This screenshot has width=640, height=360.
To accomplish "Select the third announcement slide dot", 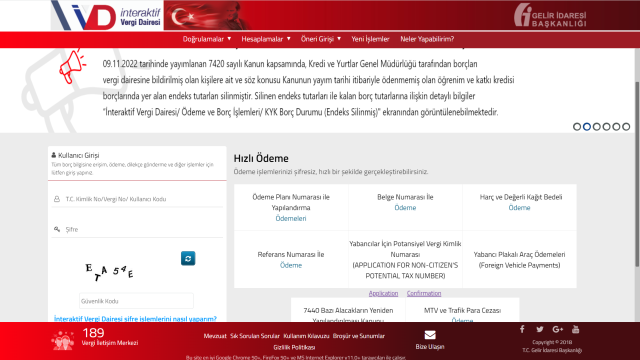I will (597, 127).
